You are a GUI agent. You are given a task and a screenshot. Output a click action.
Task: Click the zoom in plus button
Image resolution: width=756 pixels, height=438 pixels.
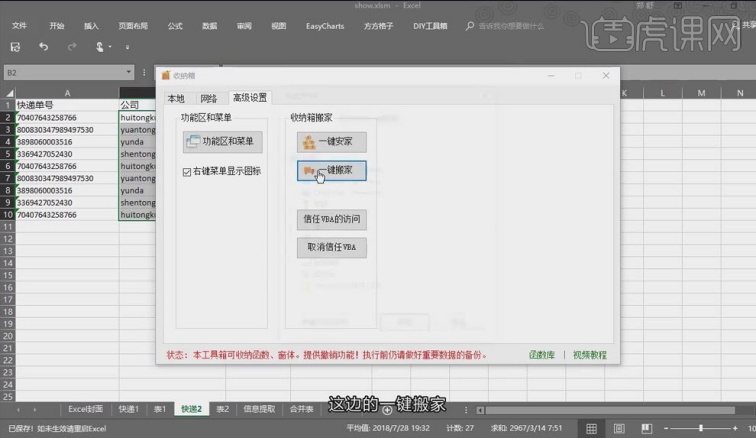point(735,428)
